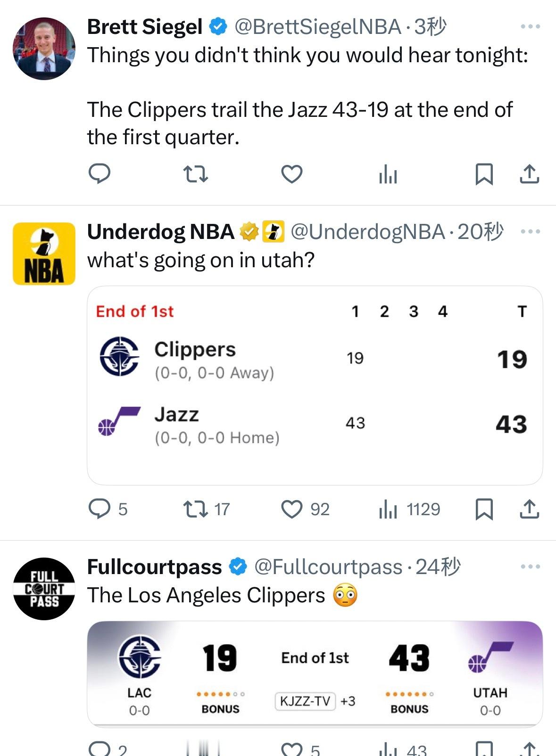Reply to Brett Siegel's tweet
Screen dimensions: 556x756
click(100, 174)
